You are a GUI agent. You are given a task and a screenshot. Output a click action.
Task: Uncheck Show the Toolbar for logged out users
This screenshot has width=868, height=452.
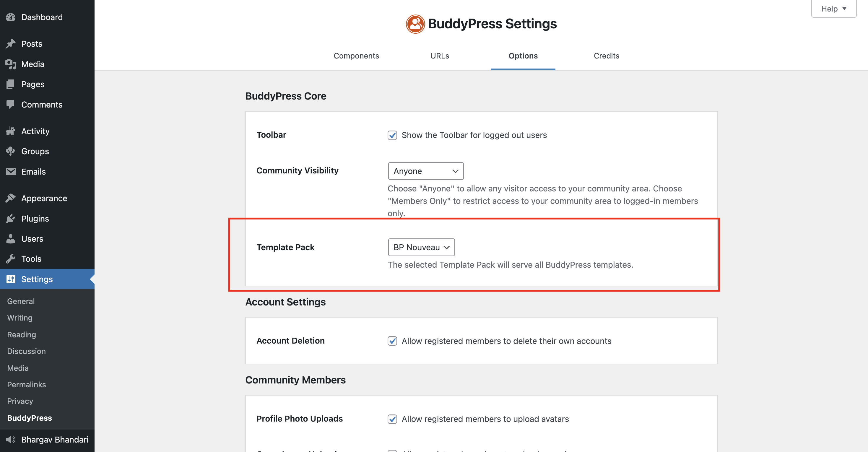(x=392, y=135)
